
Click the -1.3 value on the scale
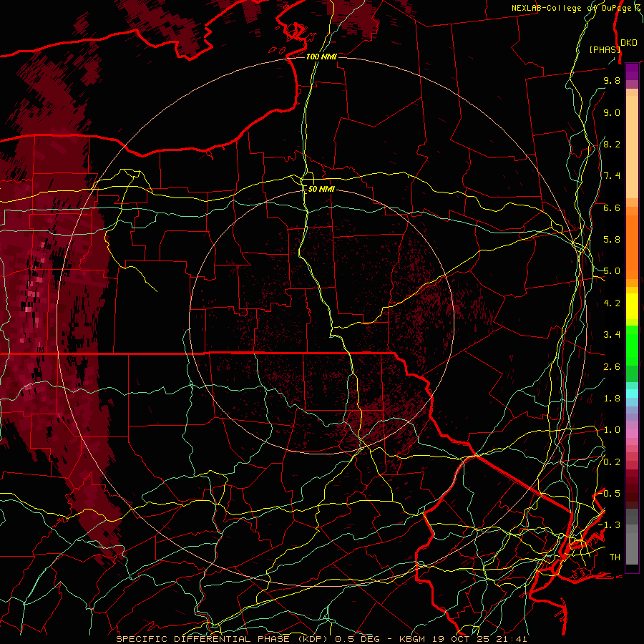point(609,525)
